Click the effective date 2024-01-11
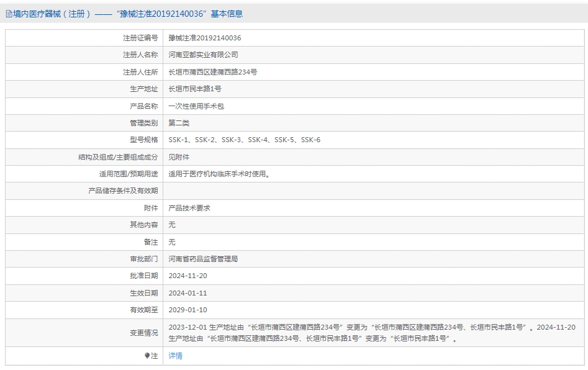This screenshot has width=588, height=370. (x=188, y=293)
